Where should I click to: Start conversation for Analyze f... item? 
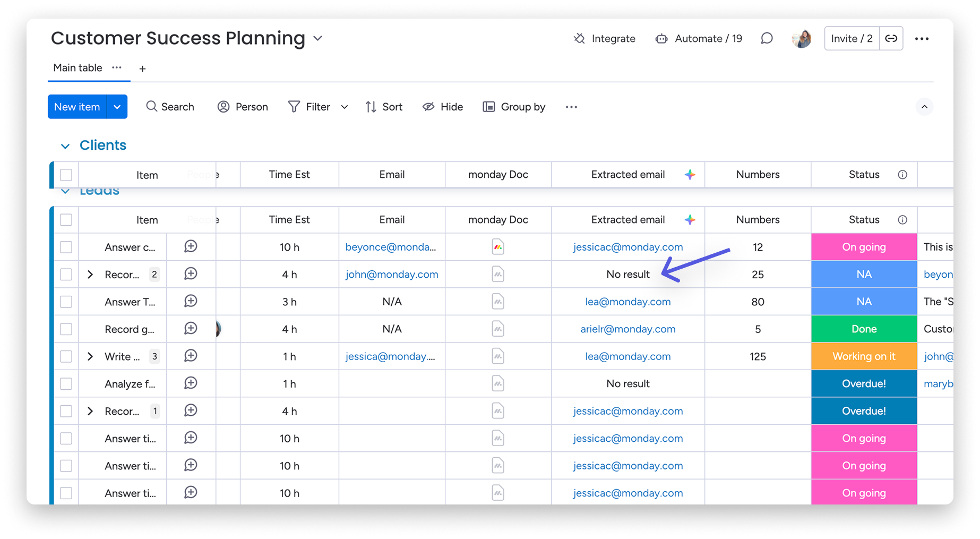point(191,383)
